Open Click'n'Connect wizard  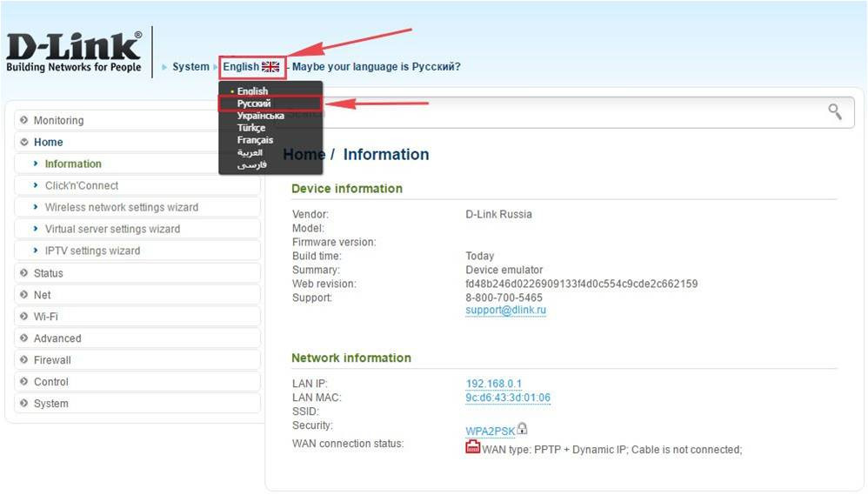coord(81,185)
